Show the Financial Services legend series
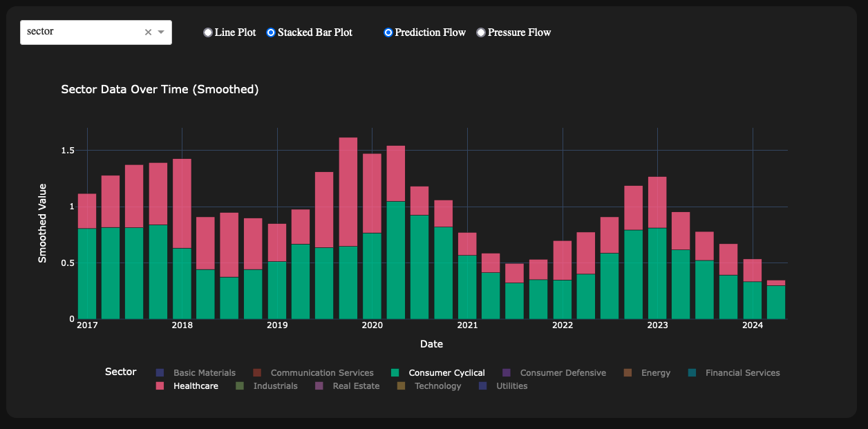The width and height of the screenshot is (868, 429). coord(742,372)
